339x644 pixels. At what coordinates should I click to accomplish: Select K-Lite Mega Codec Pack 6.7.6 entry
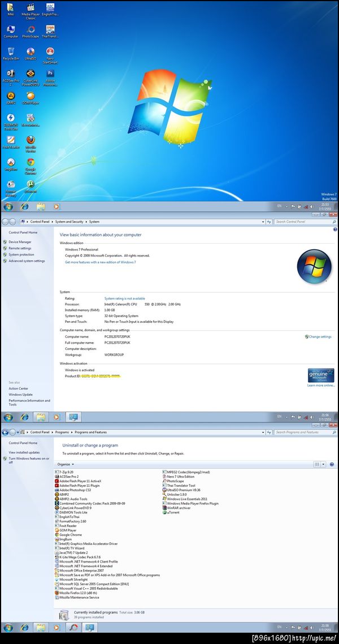tap(77, 557)
